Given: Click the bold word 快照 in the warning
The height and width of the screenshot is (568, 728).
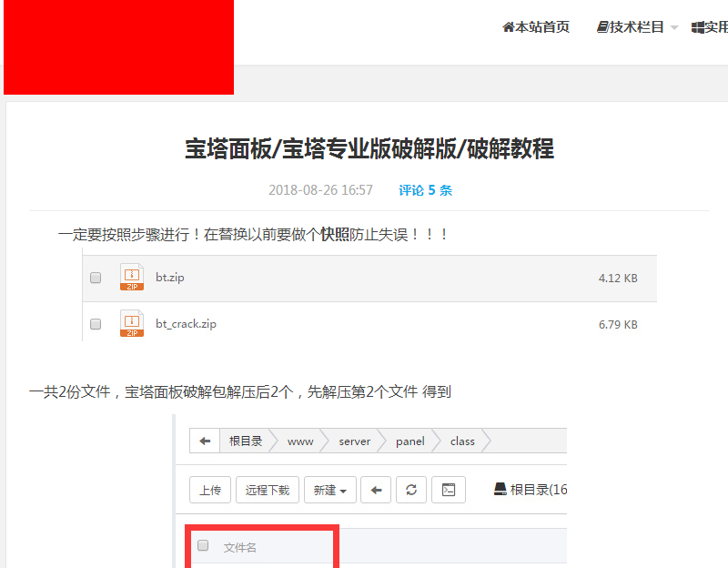Looking at the screenshot, I should click(335, 234).
